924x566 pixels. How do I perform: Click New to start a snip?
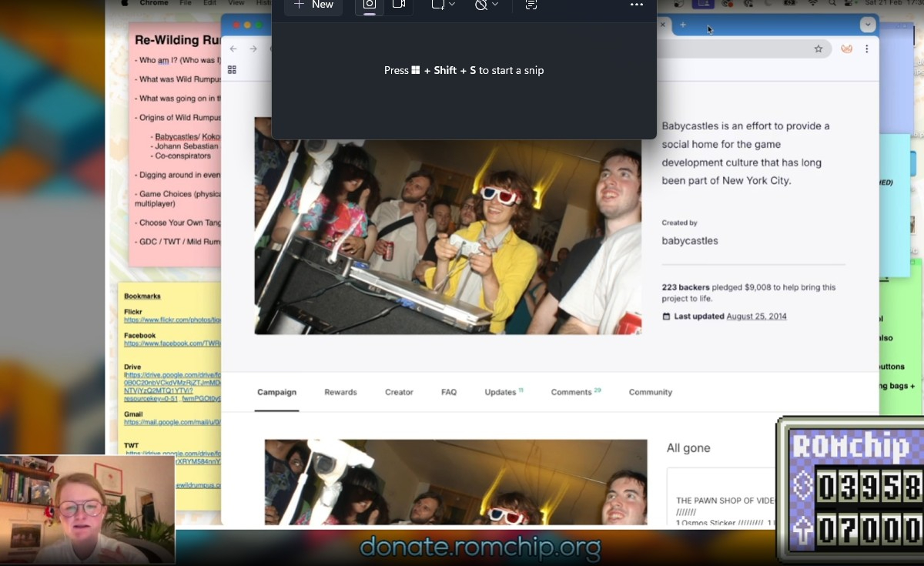(313, 5)
